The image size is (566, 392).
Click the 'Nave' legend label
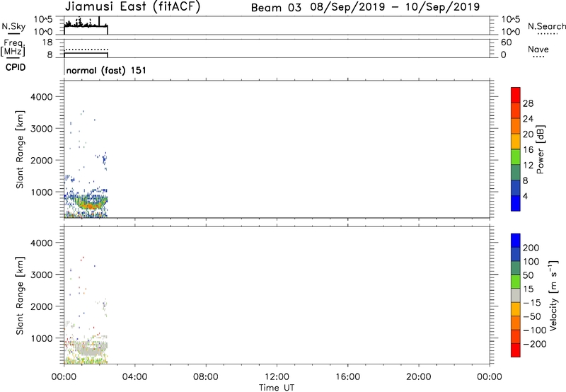538,50
